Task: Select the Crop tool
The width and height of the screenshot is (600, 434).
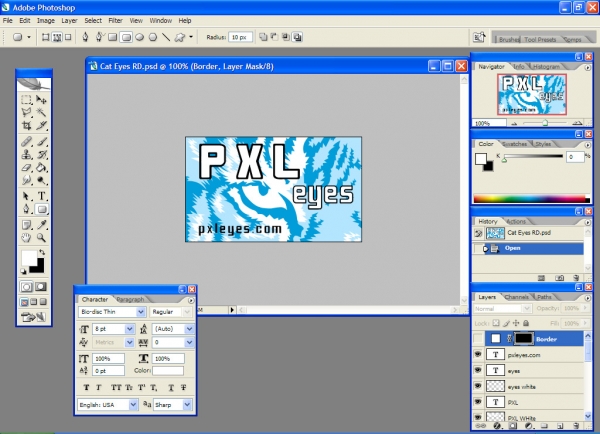Action: pos(26,125)
